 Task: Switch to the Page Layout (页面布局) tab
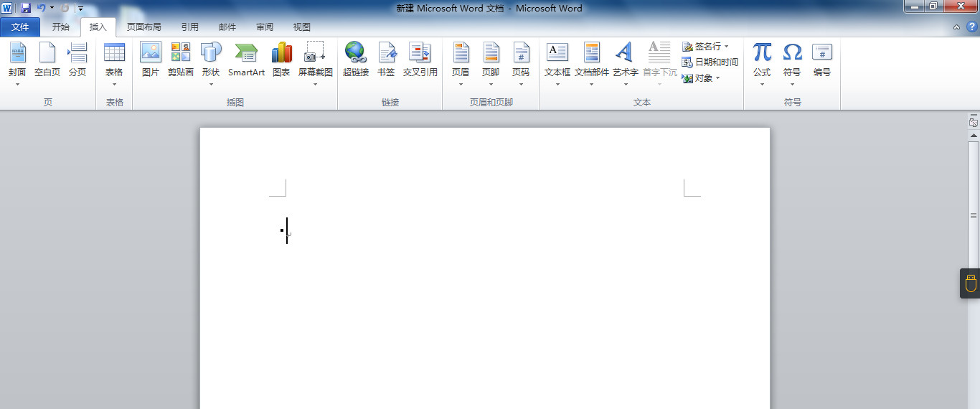(143, 27)
